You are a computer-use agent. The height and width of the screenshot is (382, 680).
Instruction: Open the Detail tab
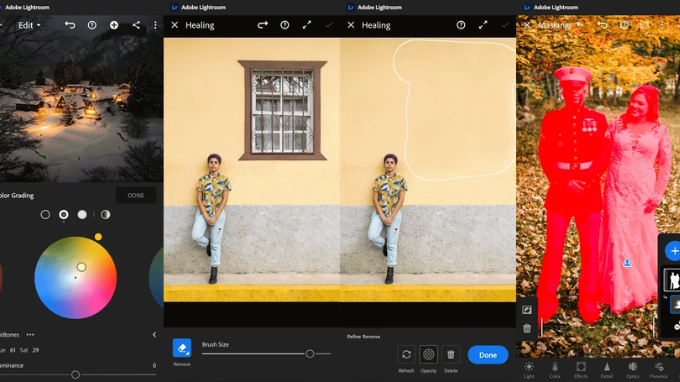tap(607, 370)
